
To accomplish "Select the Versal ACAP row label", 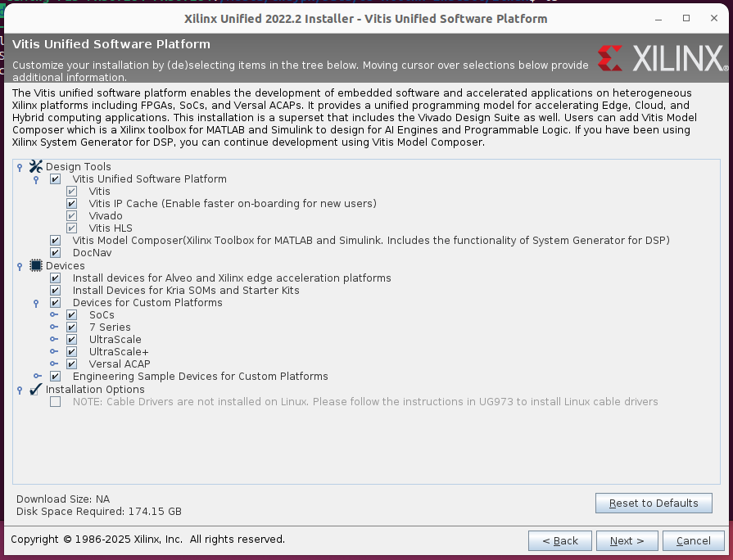I will pos(120,364).
